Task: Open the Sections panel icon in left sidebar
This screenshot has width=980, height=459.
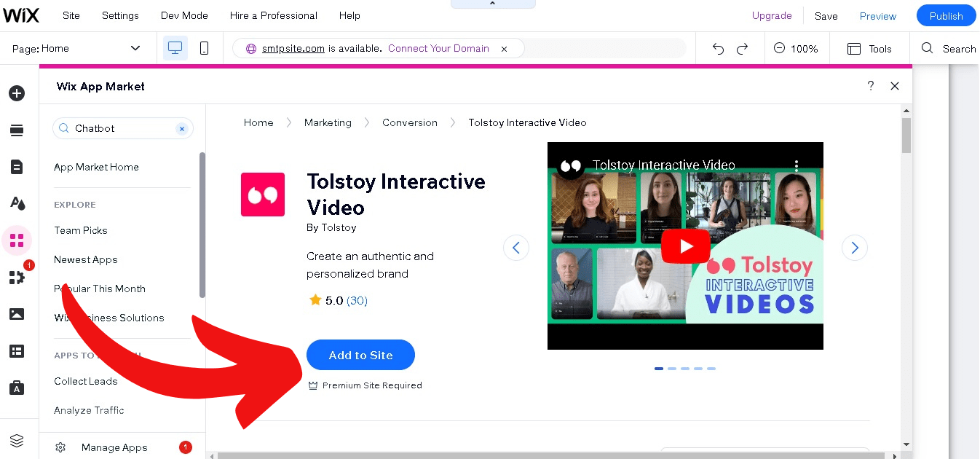Action: [17, 130]
